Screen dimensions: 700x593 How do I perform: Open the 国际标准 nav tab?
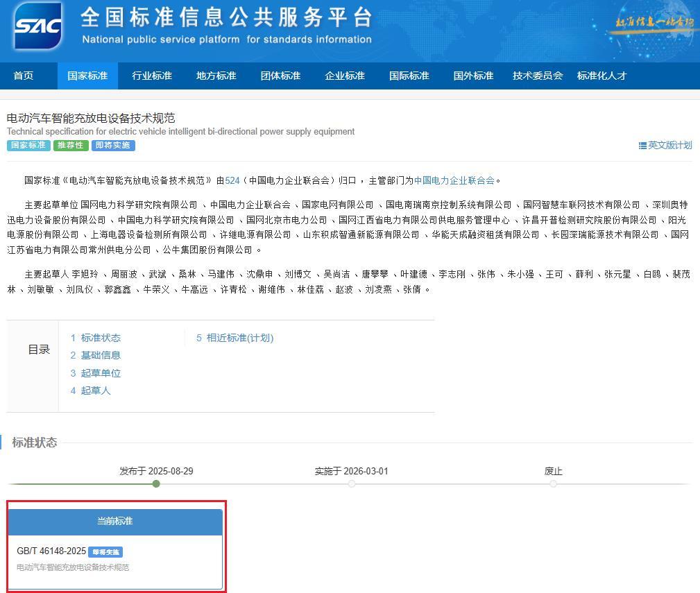coord(409,76)
